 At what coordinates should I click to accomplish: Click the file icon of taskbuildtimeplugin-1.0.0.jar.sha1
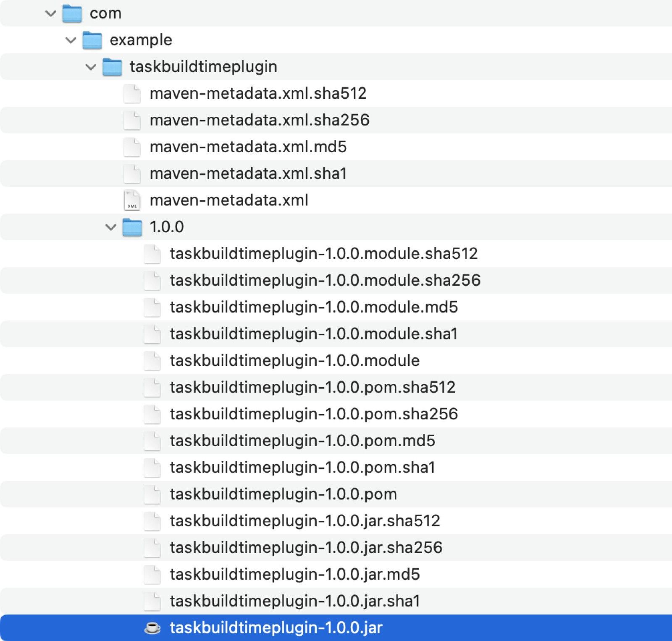(x=152, y=601)
